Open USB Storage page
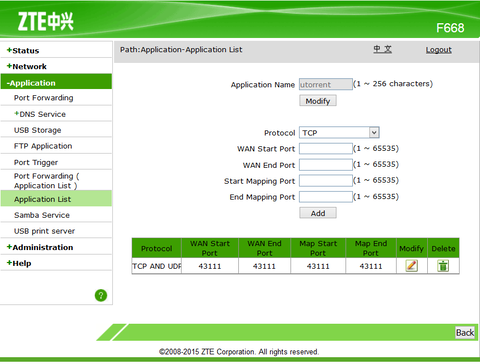This screenshot has width=480, height=364. coord(38,130)
